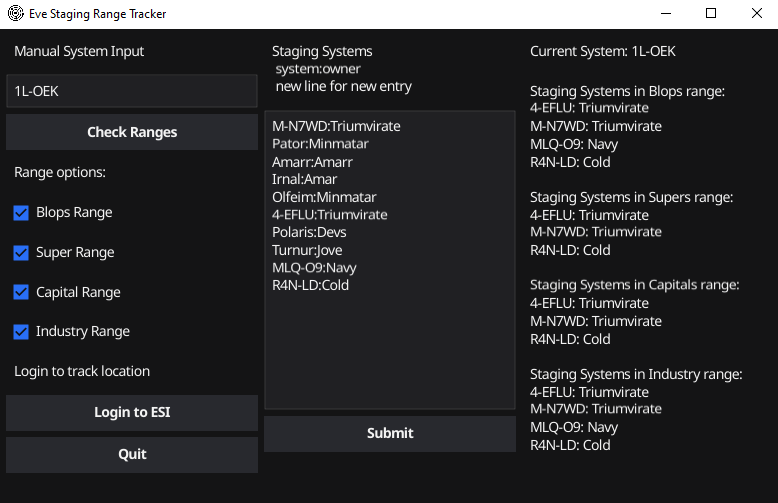This screenshot has height=503, width=778.
Task: Click the Staging Systems heading label
Action: [322, 51]
